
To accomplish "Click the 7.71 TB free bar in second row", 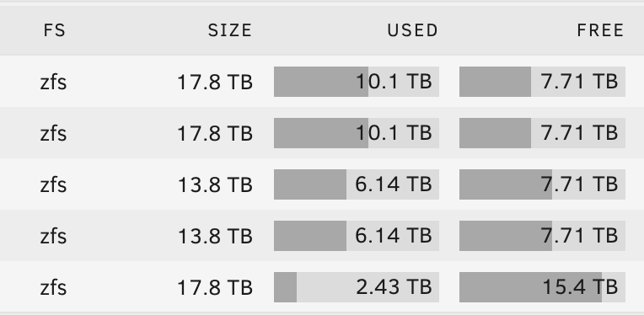I will 542,133.
